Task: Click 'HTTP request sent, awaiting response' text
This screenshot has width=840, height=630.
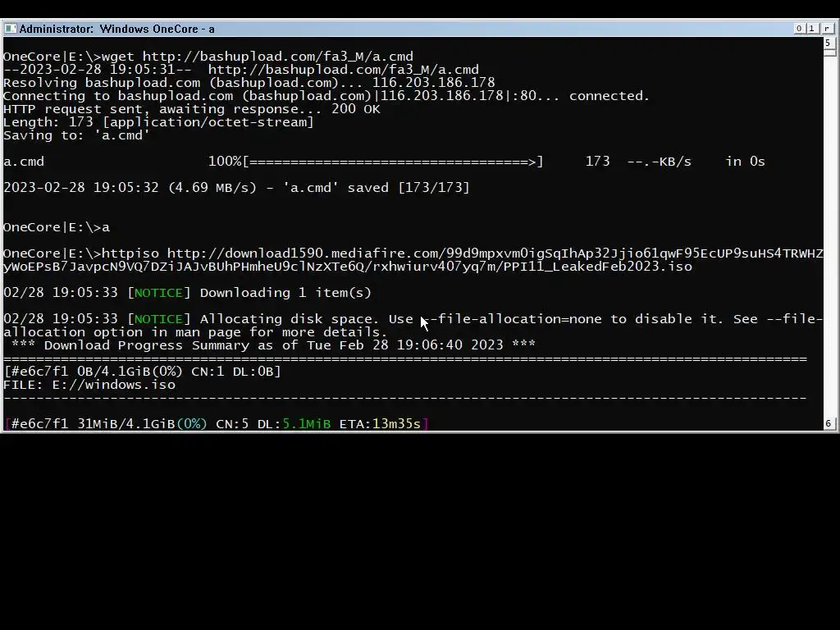Action: tap(163, 109)
